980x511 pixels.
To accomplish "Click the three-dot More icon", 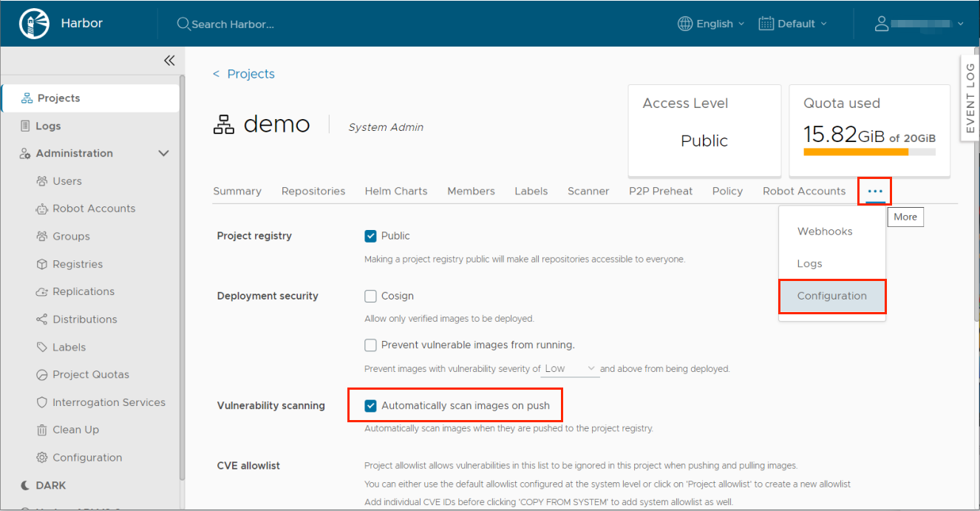I will click(875, 192).
